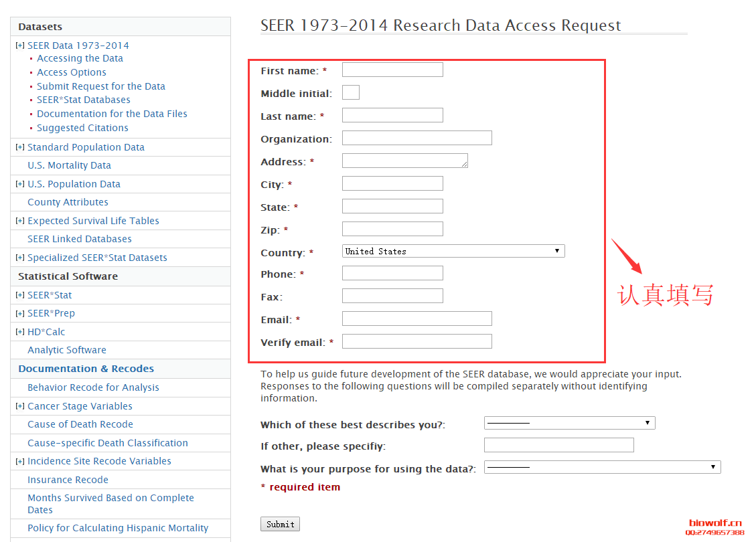The image size is (756, 542).
Task: Expand SEER*Stat software node
Action: click(x=20, y=295)
